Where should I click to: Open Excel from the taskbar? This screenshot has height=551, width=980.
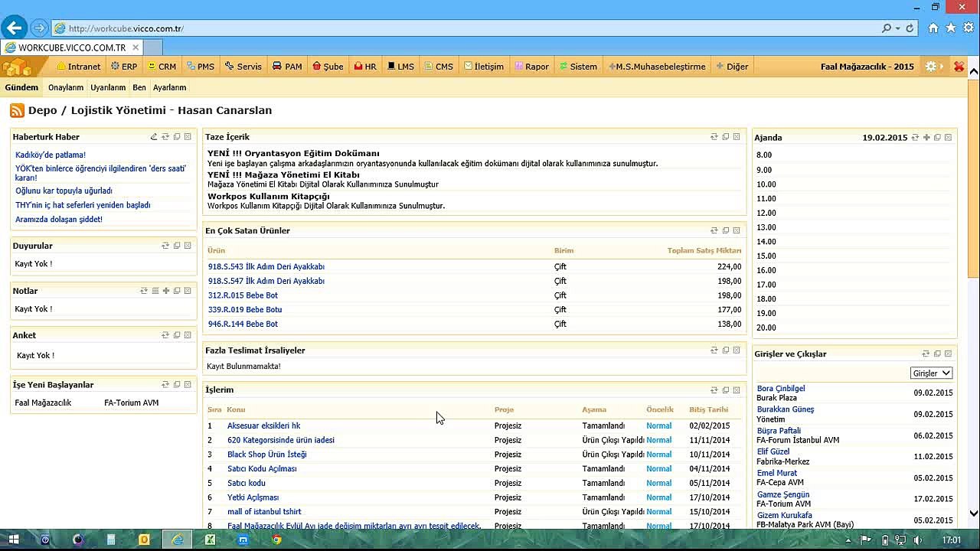210,540
